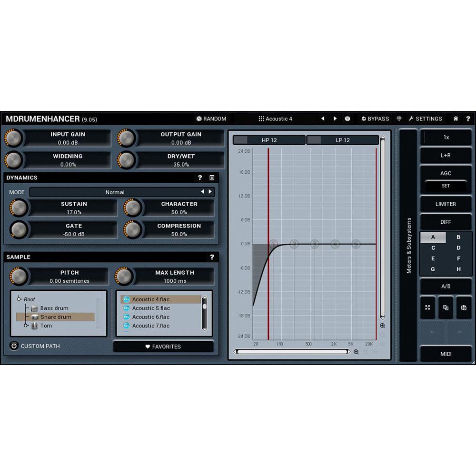Open the Favorites list

point(164,347)
